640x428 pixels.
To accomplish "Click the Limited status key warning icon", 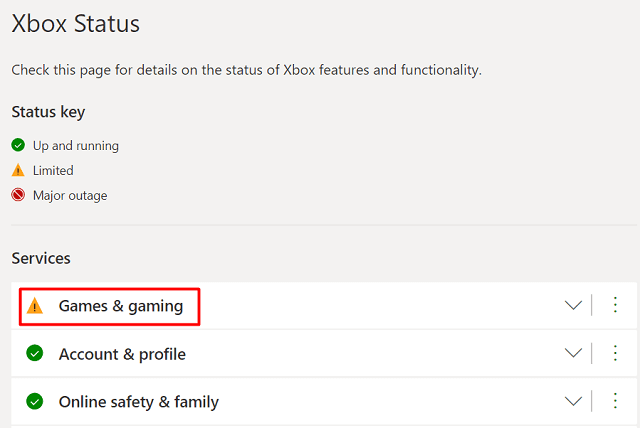I will pyautogui.click(x=18, y=170).
